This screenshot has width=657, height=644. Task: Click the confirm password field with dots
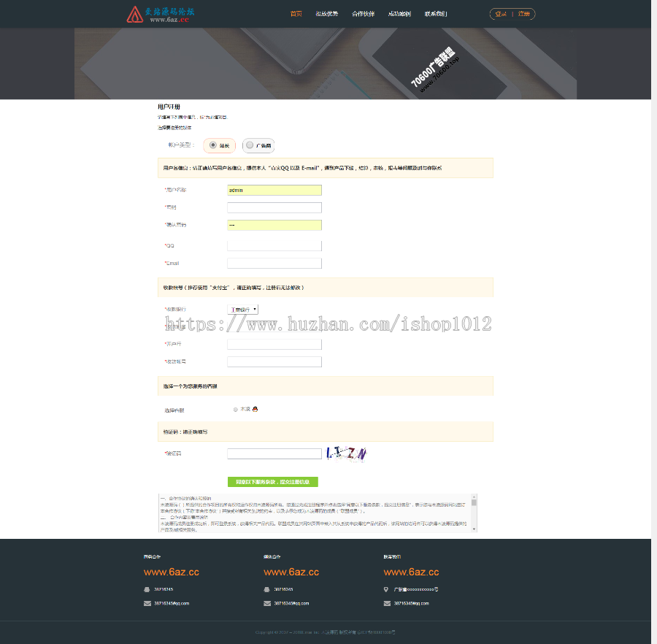point(274,225)
